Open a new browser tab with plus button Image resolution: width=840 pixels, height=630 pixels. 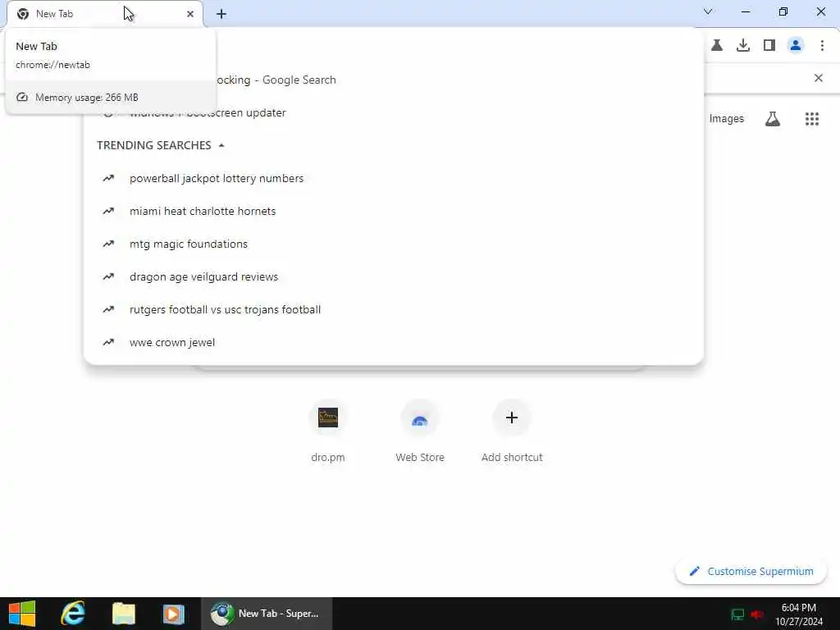click(221, 14)
